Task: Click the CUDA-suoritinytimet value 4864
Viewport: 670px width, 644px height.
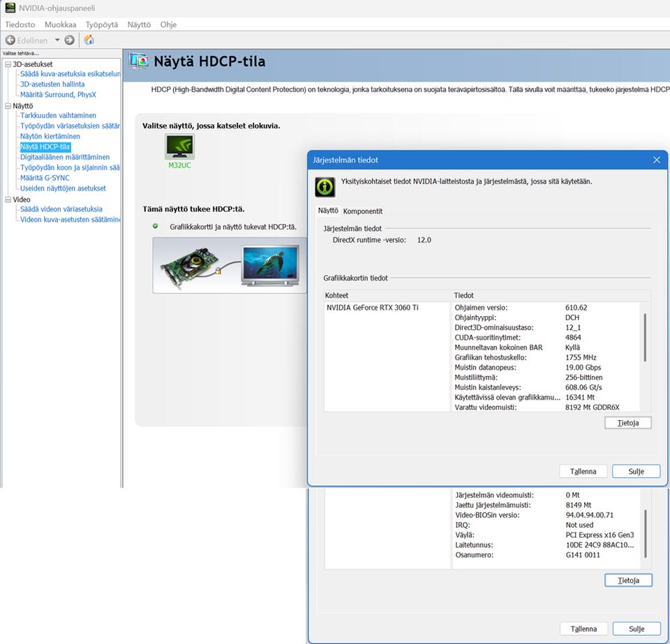Action: tap(573, 338)
